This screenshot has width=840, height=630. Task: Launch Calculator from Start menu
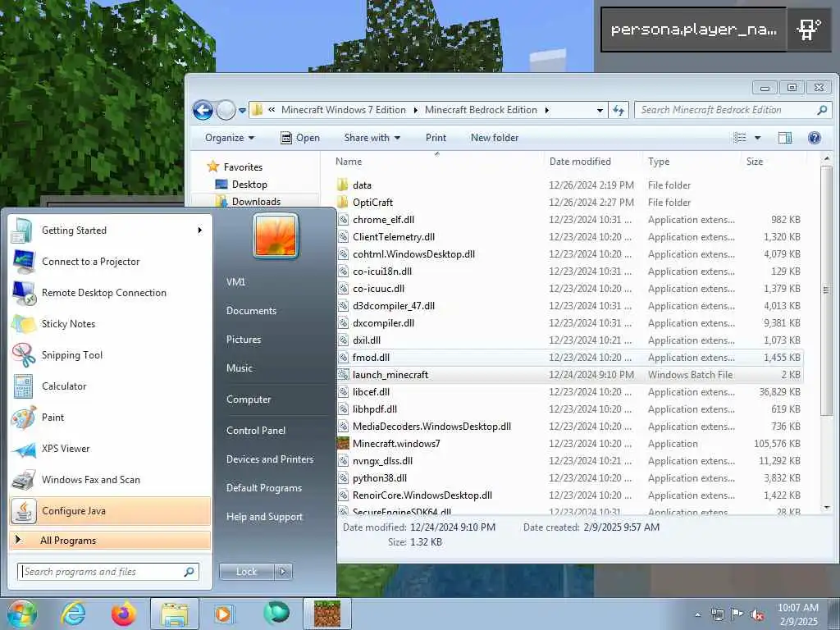(110, 386)
